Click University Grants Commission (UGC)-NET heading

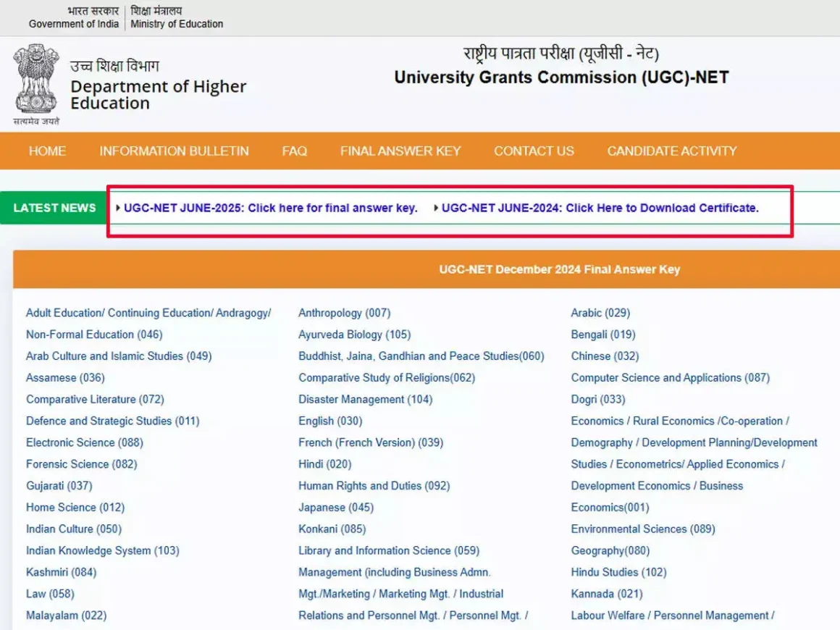coord(561,77)
